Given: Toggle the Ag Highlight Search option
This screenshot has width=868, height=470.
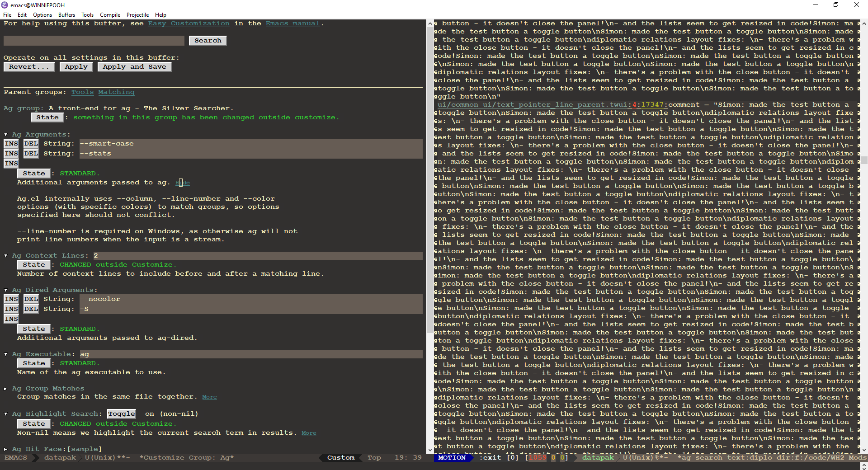Looking at the screenshot, I should coord(121,414).
